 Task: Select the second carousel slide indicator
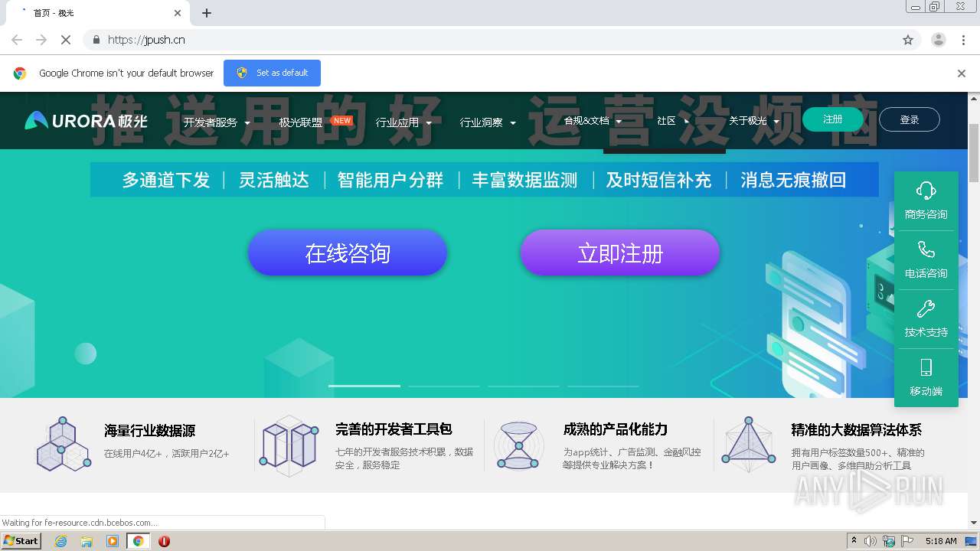444,386
